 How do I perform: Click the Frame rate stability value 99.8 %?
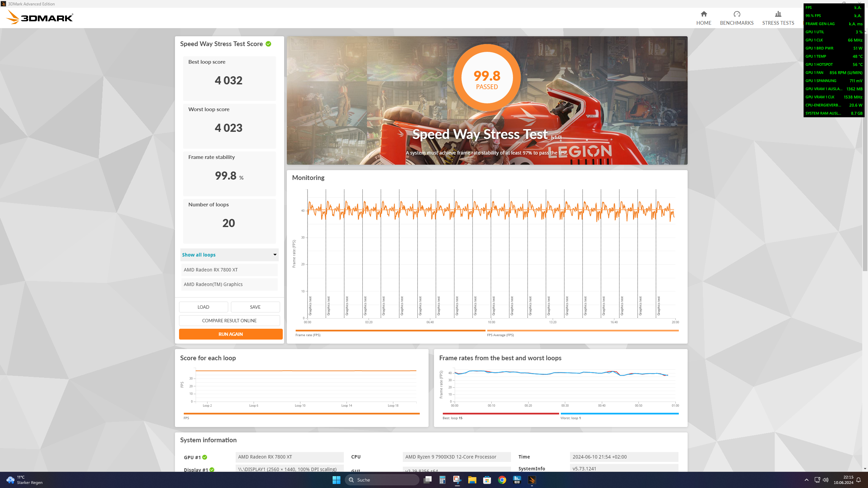tap(229, 176)
